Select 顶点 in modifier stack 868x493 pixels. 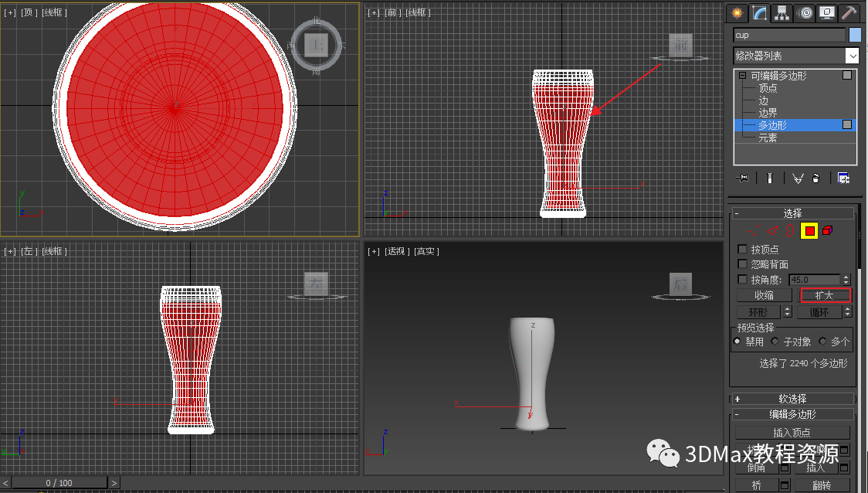(x=768, y=88)
